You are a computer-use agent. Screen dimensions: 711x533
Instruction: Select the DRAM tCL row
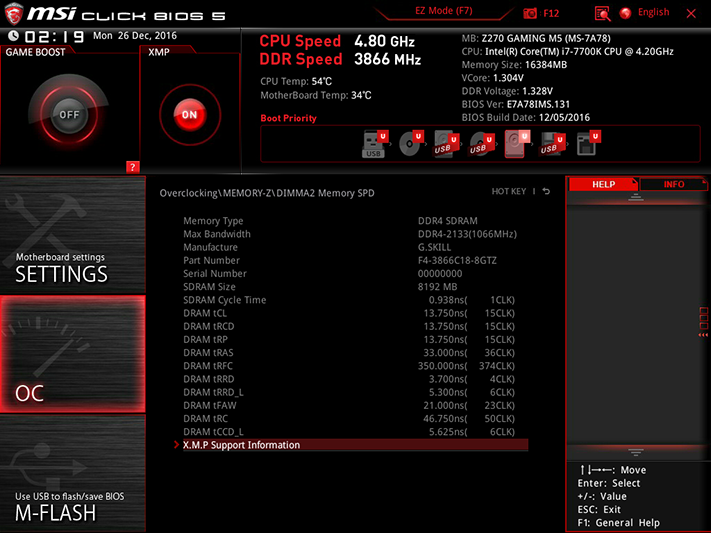[x=351, y=313]
